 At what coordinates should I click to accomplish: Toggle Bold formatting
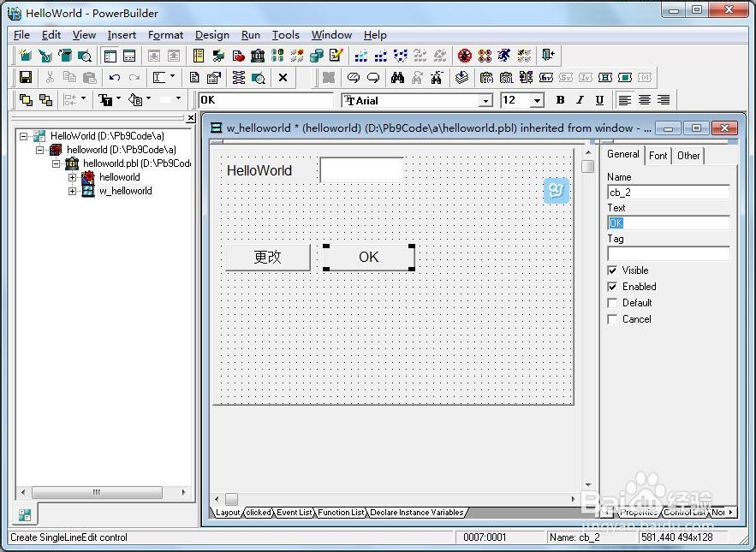(x=560, y=100)
